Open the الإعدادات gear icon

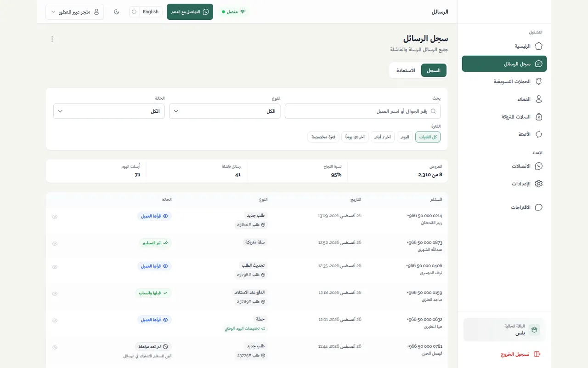pos(539,184)
